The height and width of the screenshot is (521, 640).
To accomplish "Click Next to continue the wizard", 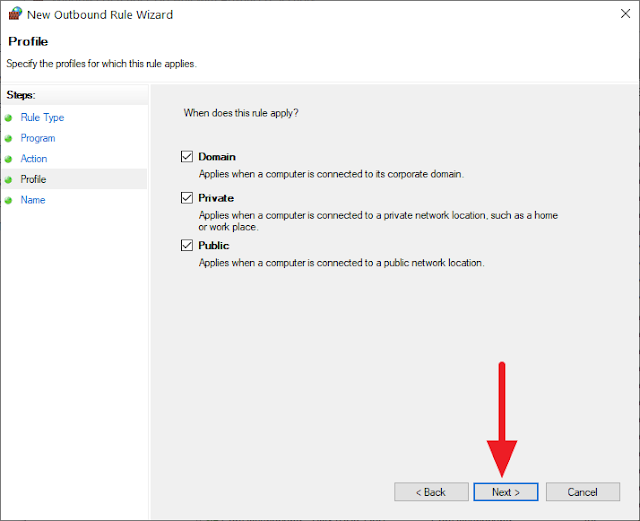I will (x=506, y=492).
